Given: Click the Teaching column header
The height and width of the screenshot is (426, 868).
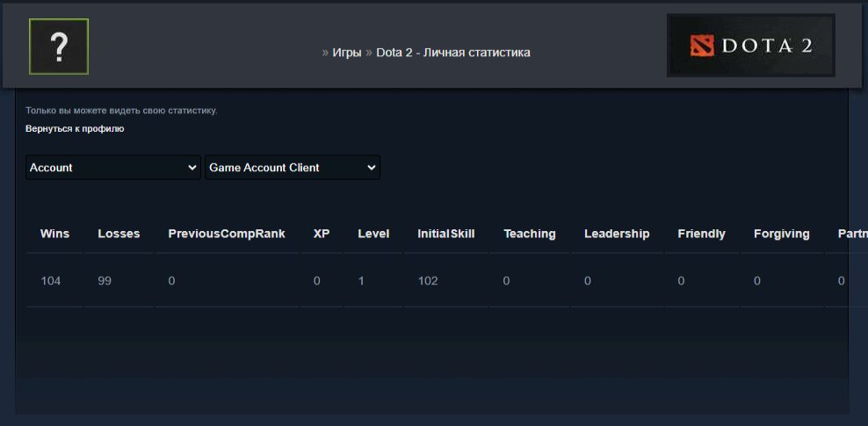Looking at the screenshot, I should tap(530, 234).
